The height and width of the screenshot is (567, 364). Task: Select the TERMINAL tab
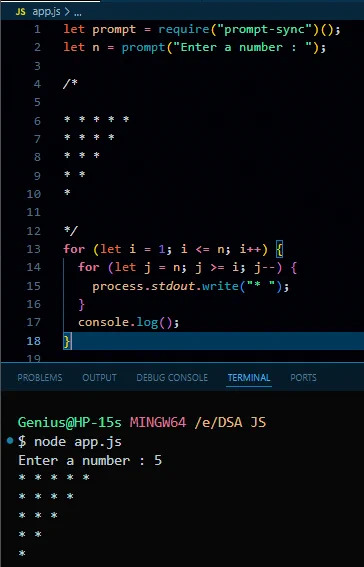coord(249,378)
